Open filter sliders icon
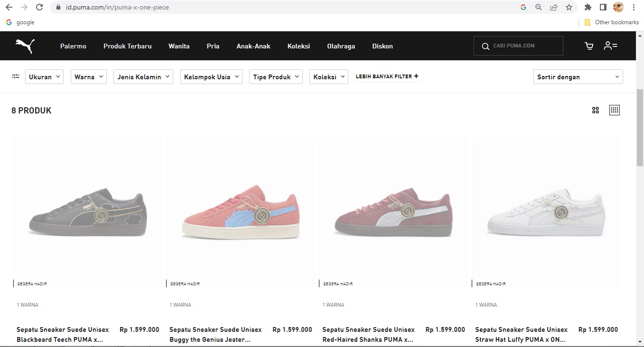Screen dimensions: 644x347 point(16,76)
